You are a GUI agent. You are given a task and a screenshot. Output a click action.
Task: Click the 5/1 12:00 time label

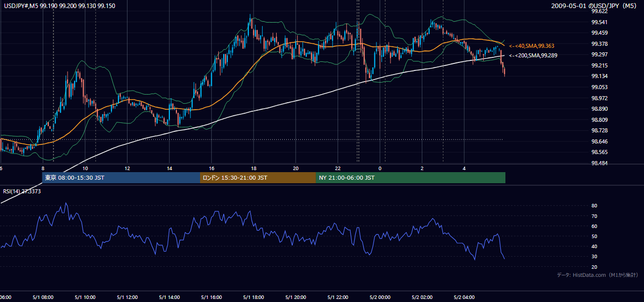[x=127, y=297]
